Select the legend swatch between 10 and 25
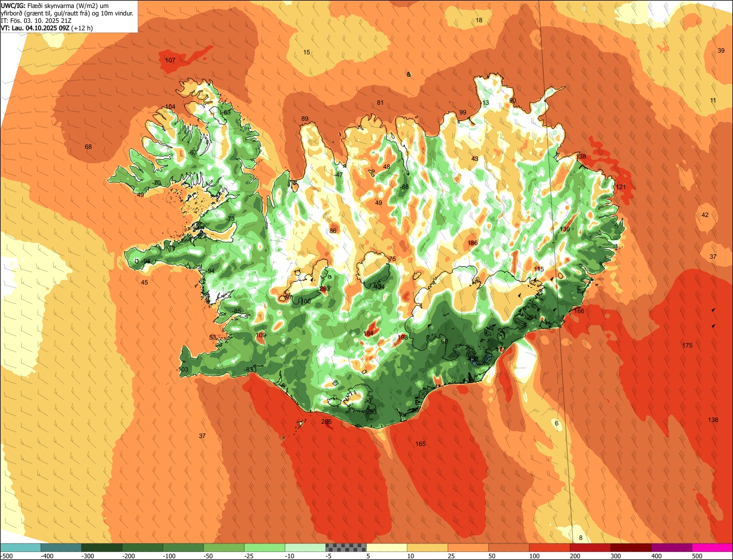Screen dimensions: 733x560 (427, 547)
